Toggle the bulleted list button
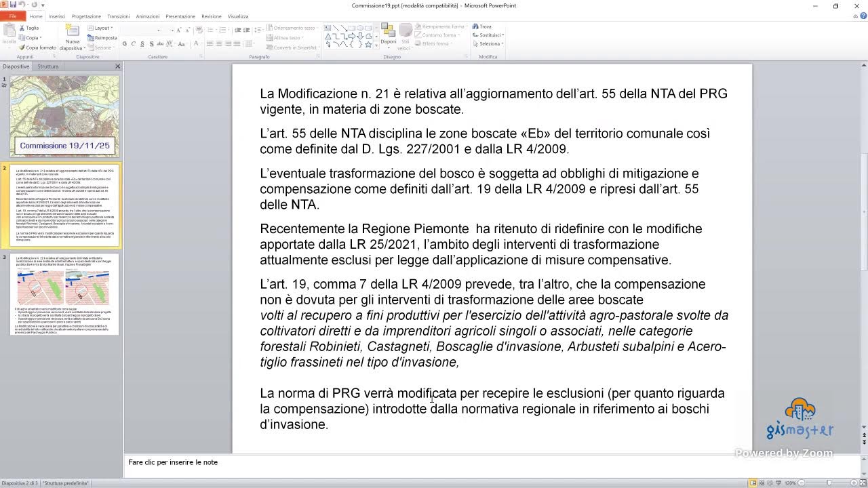 pyautogui.click(x=211, y=30)
